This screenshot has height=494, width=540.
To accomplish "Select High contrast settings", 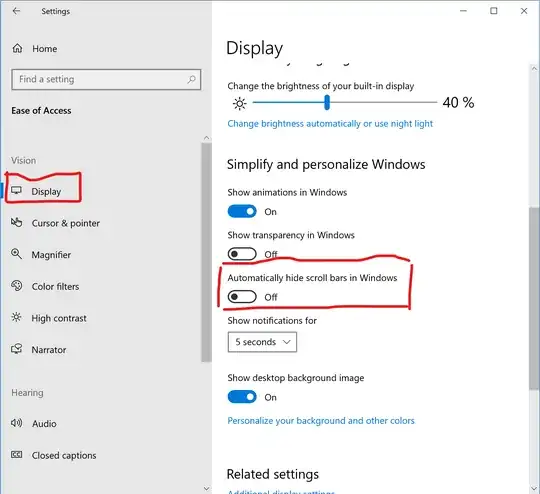I will click(x=59, y=318).
